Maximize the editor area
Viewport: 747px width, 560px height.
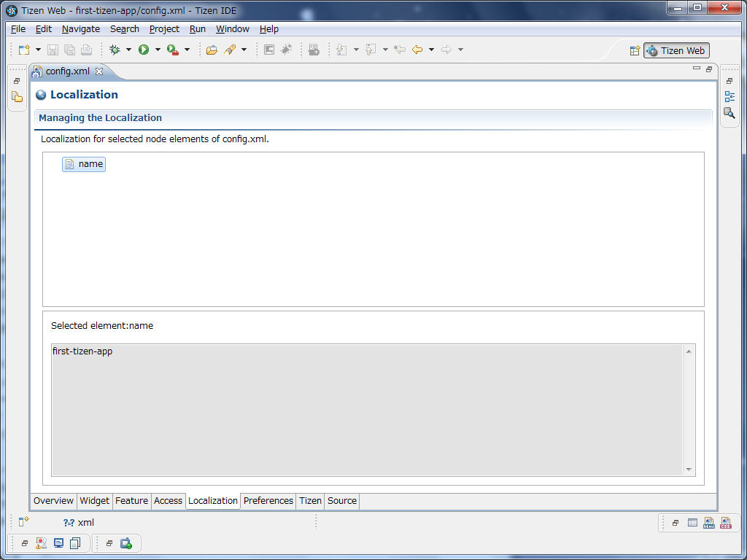pos(709,69)
